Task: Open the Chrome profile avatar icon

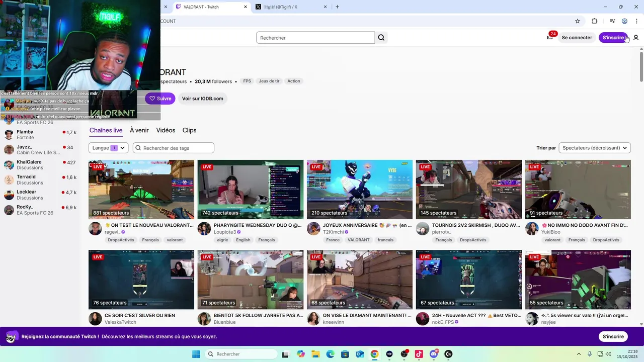Action: click(624, 21)
